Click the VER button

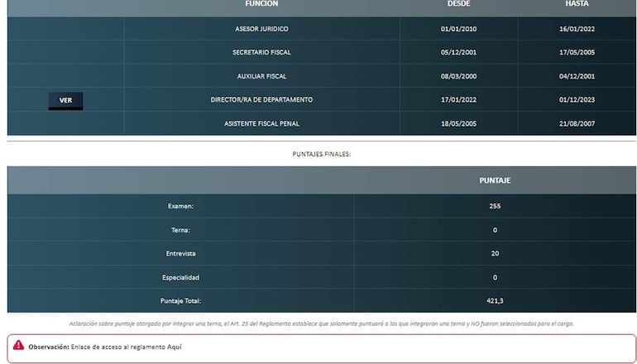[x=65, y=101]
